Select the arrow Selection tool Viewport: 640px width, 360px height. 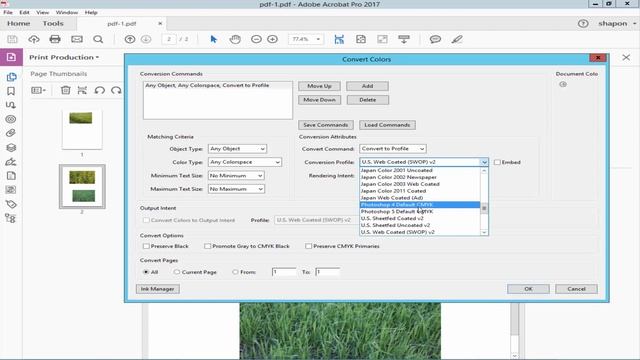click(x=213, y=39)
